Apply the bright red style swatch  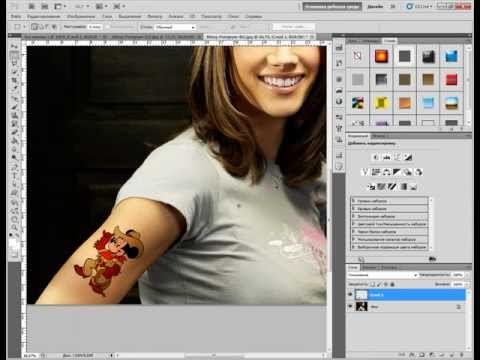tap(451, 80)
